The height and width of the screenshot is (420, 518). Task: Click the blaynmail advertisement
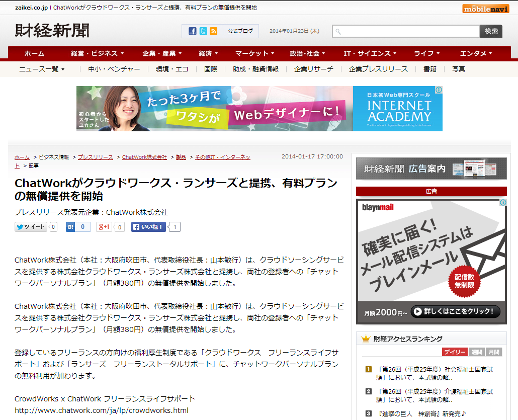(431, 262)
